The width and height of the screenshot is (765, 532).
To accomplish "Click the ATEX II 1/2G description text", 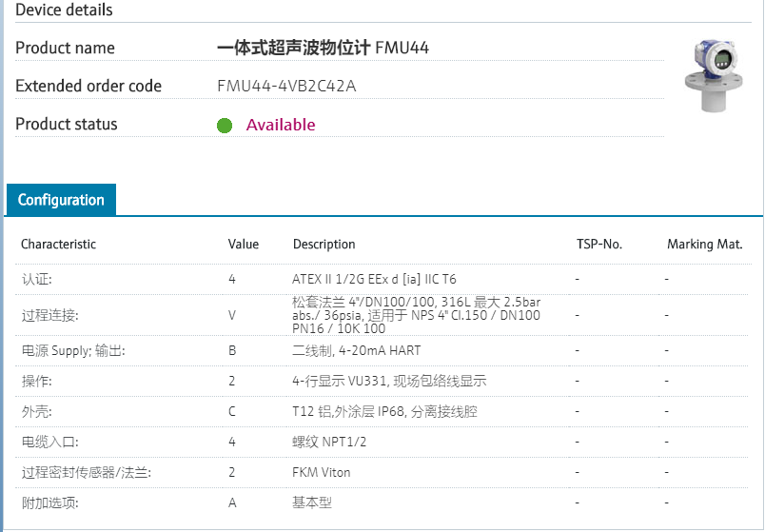I will pyautogui.click(x=374, y=280).
